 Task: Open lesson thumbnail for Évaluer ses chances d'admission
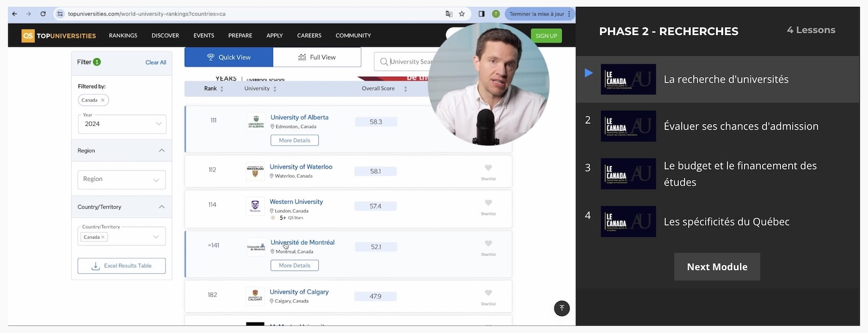pos(628,126)
